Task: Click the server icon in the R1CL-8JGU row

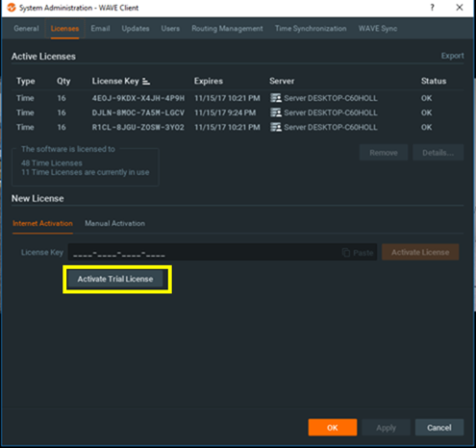Action: pos(276,127)
